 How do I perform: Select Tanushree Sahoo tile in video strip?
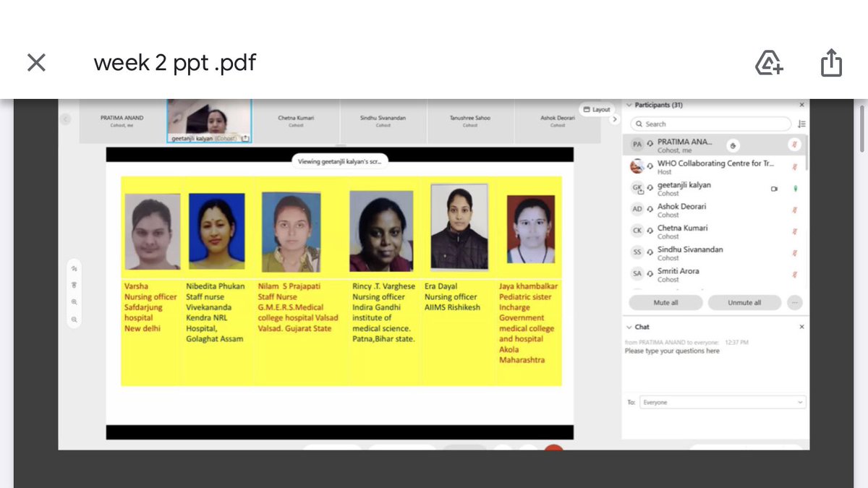coord(470,121)
